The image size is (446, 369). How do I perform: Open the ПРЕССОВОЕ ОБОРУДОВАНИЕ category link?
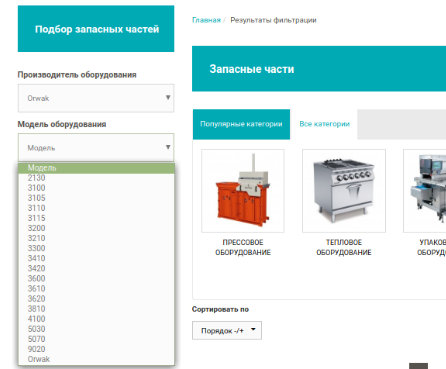(x=243, y=247)
